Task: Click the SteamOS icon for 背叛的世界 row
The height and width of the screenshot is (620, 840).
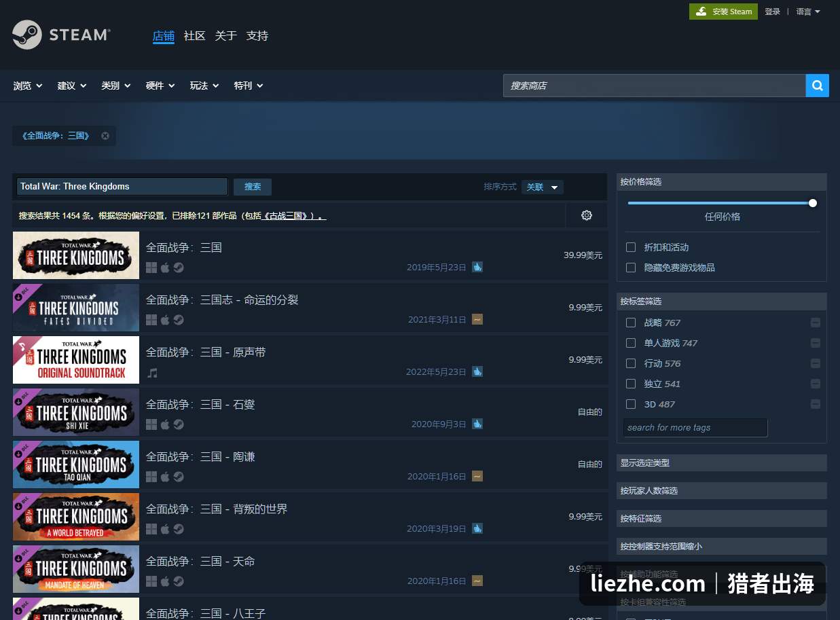Action: coord(178,529)
